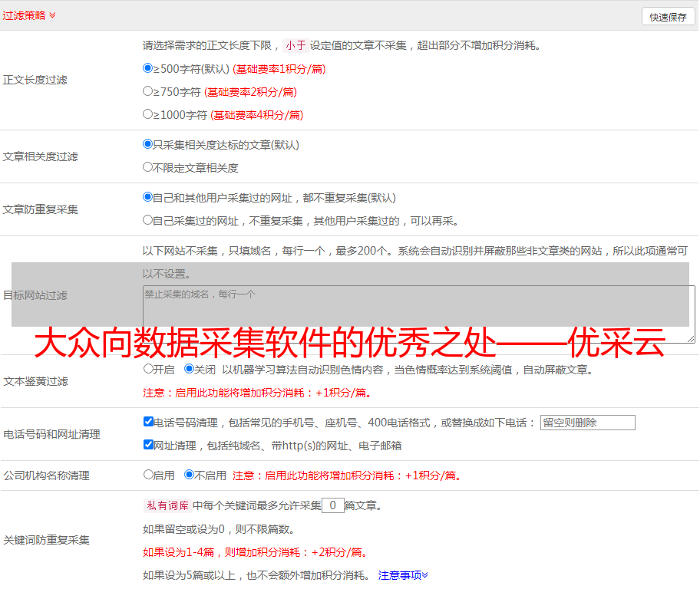Select 不启用 for 公司机构名称清理
Screen dimensions: 700x589
pyautogui.click(x=189, y=475)
